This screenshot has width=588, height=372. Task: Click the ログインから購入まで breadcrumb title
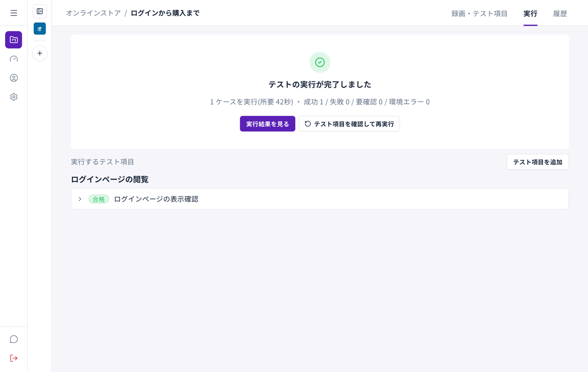tap(165, 13)
